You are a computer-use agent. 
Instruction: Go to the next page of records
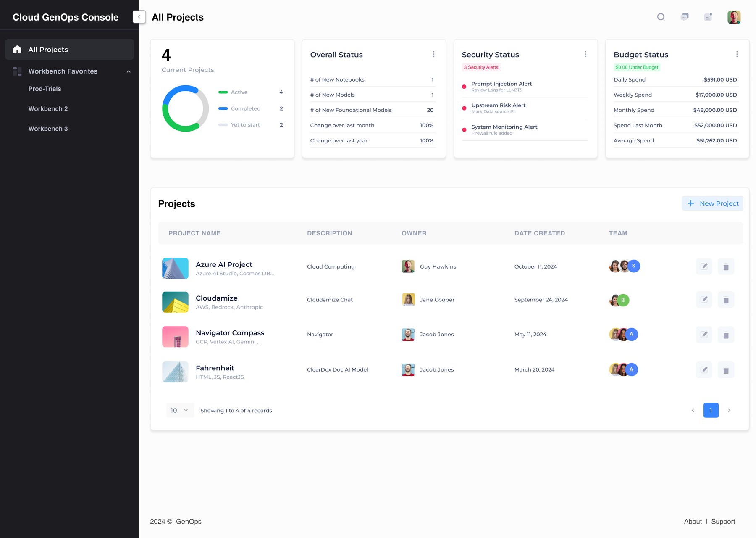pyautogui.click(x=729, y=410)
